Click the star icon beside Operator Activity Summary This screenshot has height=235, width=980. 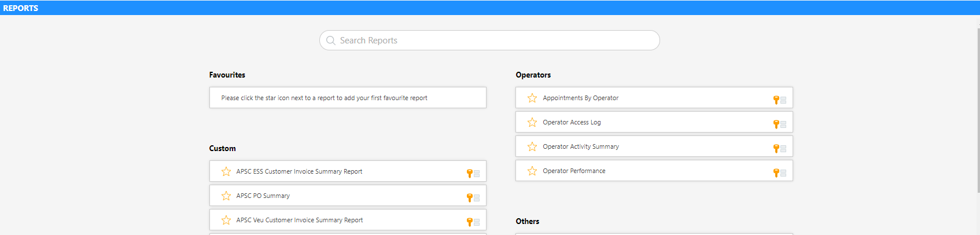(x=532, y=147)
